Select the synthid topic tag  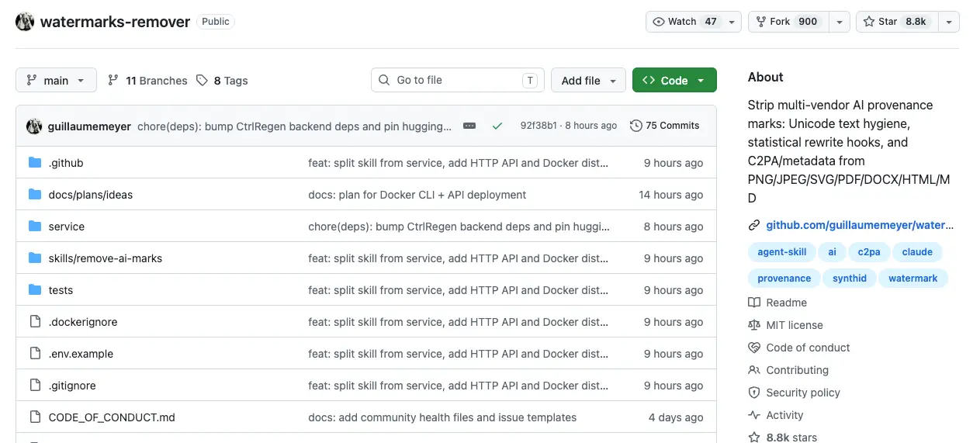[x=850, y=279]
